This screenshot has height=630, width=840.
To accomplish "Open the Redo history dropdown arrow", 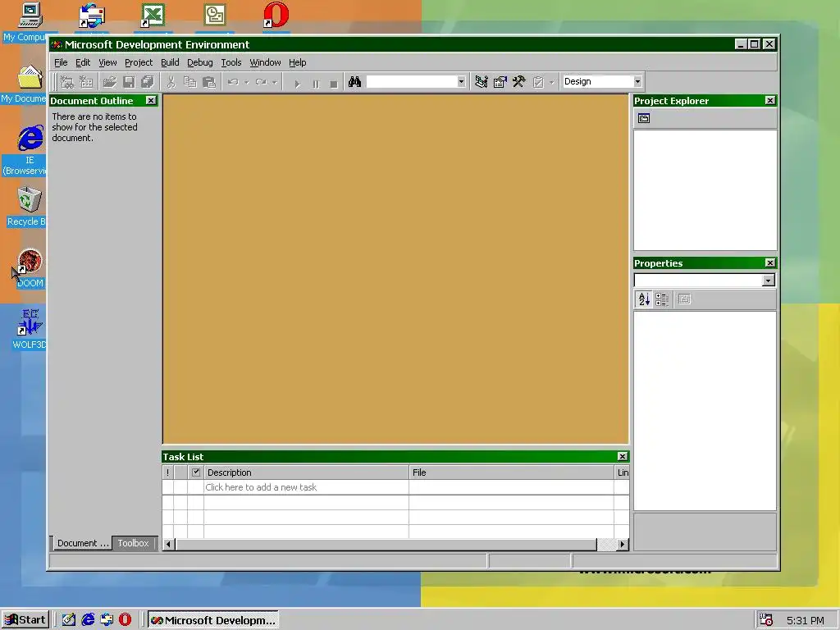I will click(274, 82).
